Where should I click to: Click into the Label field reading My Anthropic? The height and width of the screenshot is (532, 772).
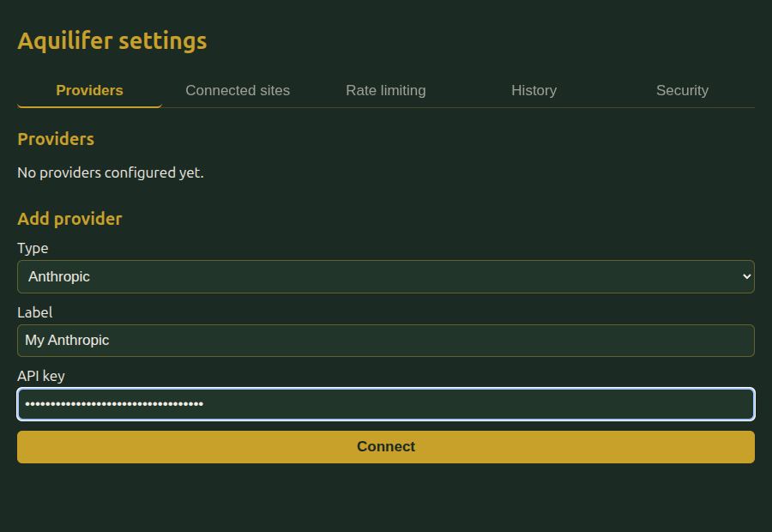click(386, 341)
